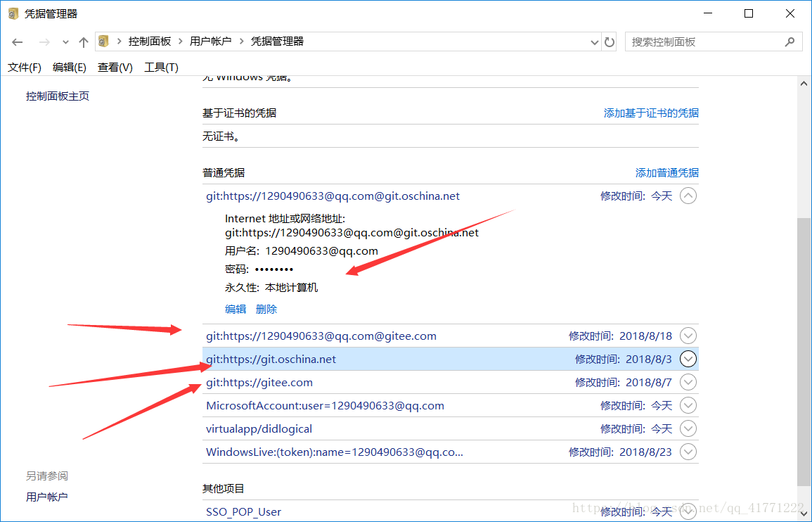The image size is (812, 522).
Task: Collapse the git.oschina.net 1290490633 credential entry
Action: (688, 196)
